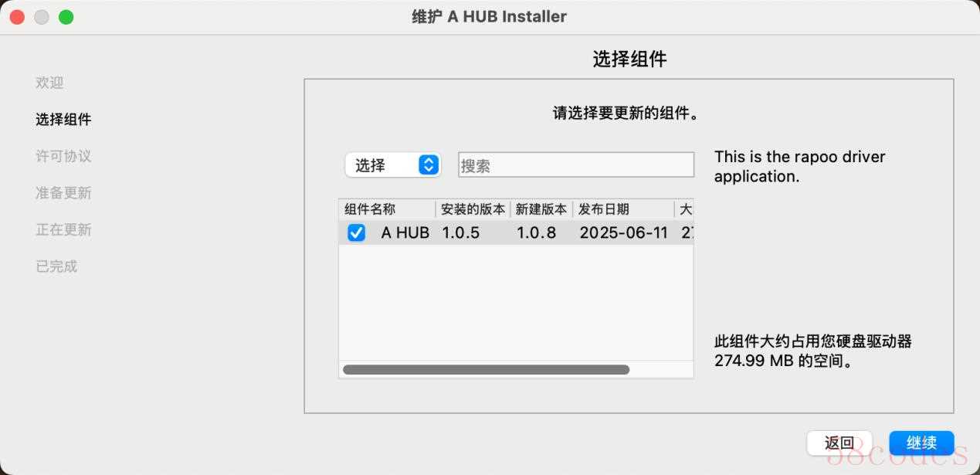Select the 准备更新 step in sidebar
The width and height of the screenshot is (980, 475).
63,193
